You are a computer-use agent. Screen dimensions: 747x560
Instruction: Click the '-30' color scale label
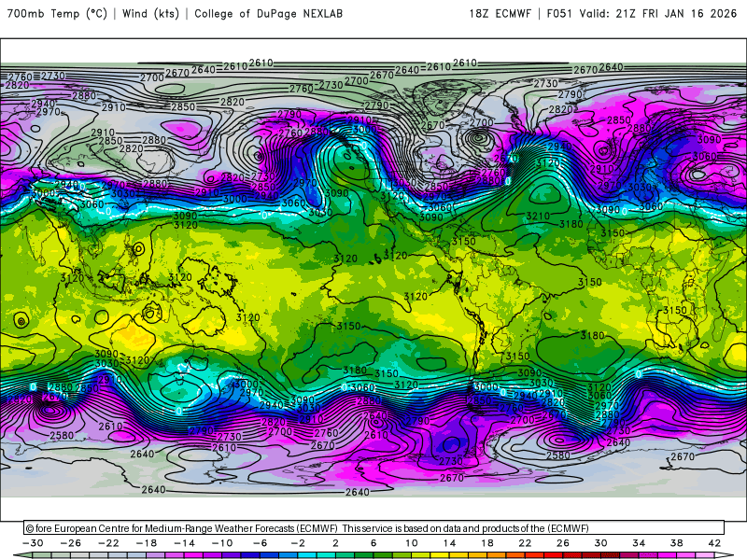33,543
